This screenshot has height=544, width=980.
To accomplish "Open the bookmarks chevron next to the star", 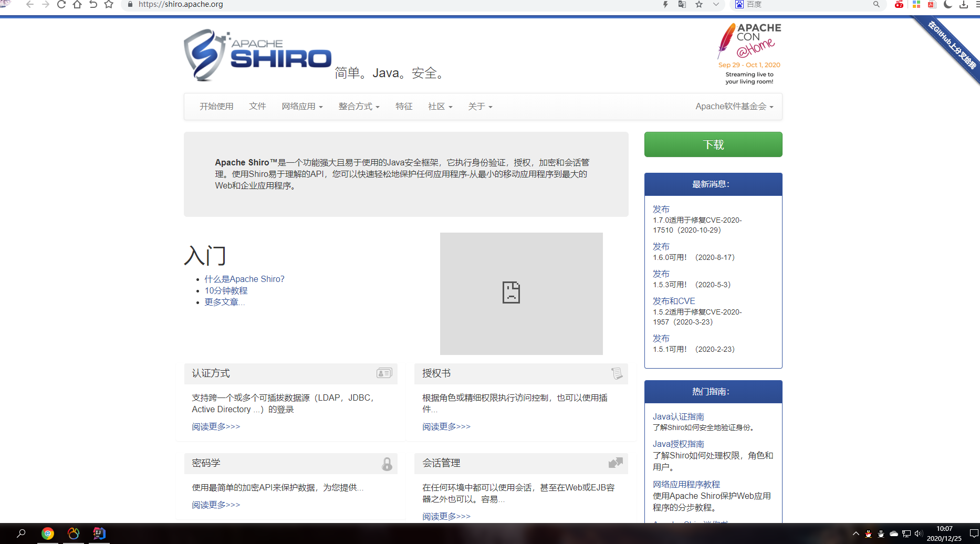I will point(715,5).
